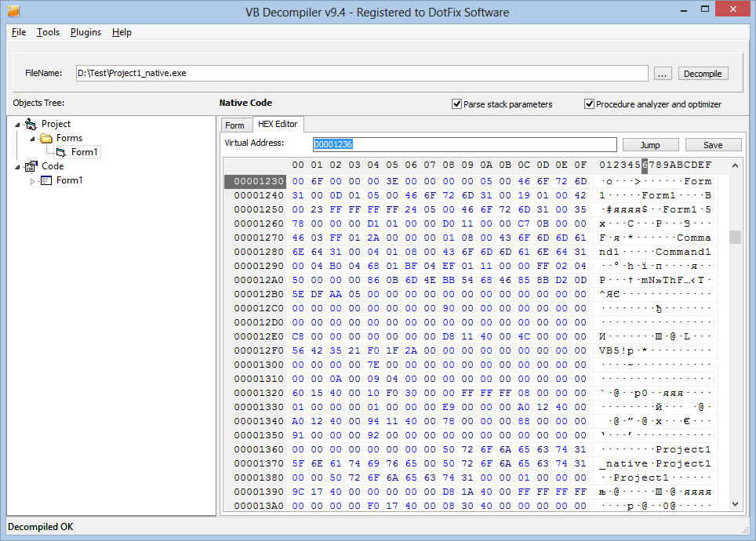The width and height of the screenshot is (756, 541).
Task: Click column header 00 in hex grid
Action: coord(298,165)
